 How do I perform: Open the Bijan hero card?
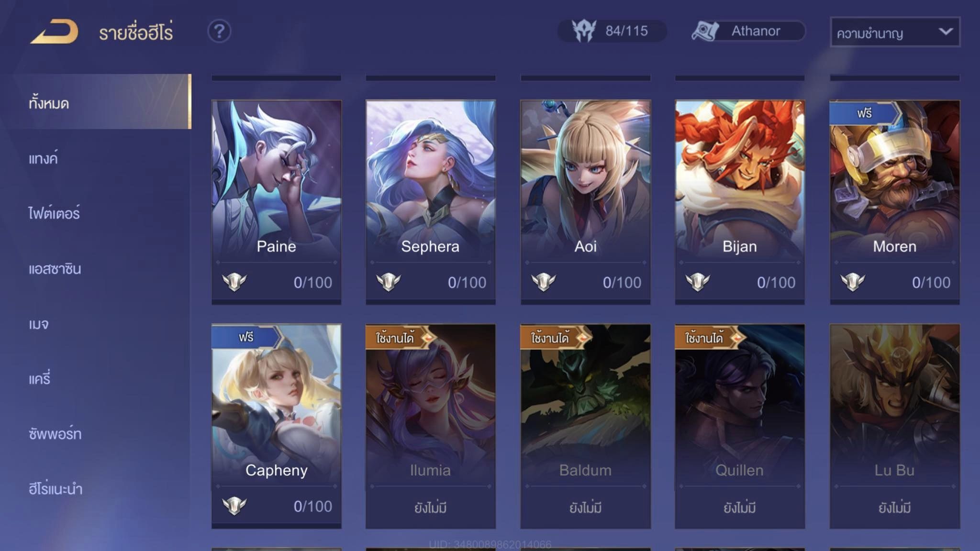(740, 202)
